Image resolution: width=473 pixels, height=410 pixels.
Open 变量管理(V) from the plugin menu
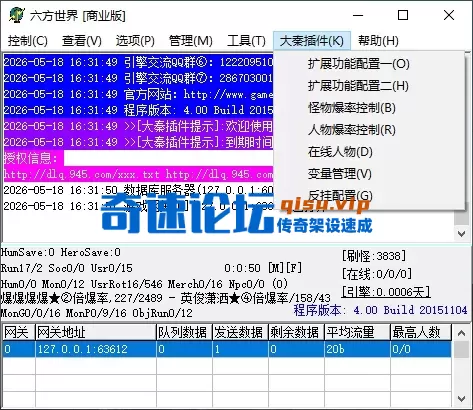[369, 174]
